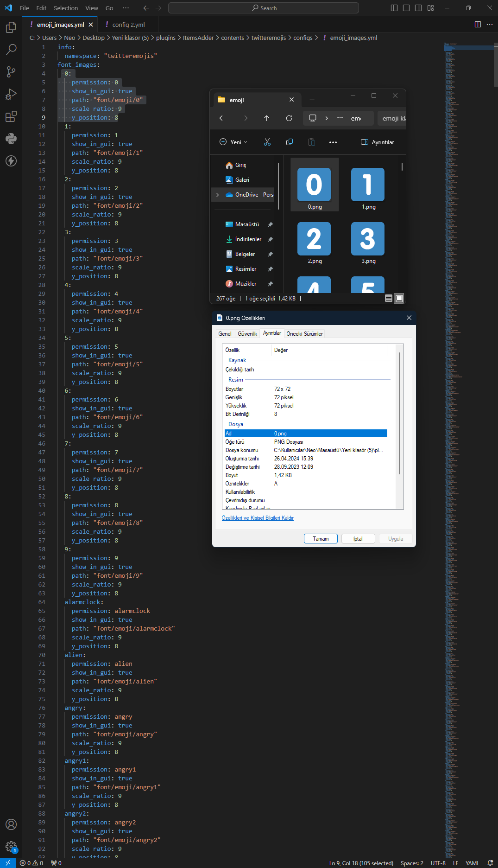The image size is (498, 868).
Task: Switch to the Güvenlik properties tab
Action: [247, 334]
